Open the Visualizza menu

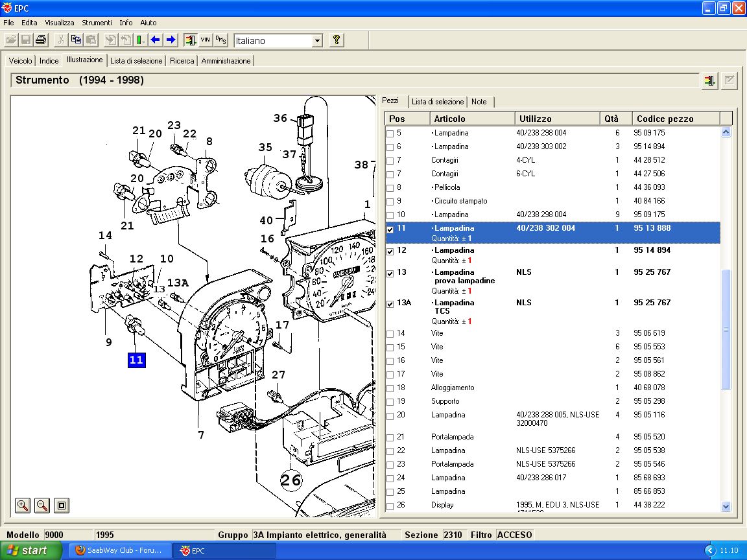pyautogui.click(x=60, y=23)
